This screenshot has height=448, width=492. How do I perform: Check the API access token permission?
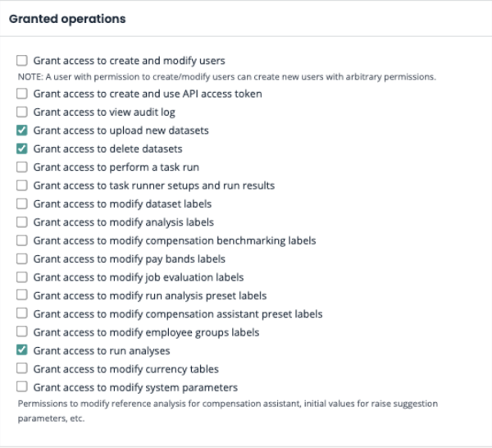coord(22,94)
